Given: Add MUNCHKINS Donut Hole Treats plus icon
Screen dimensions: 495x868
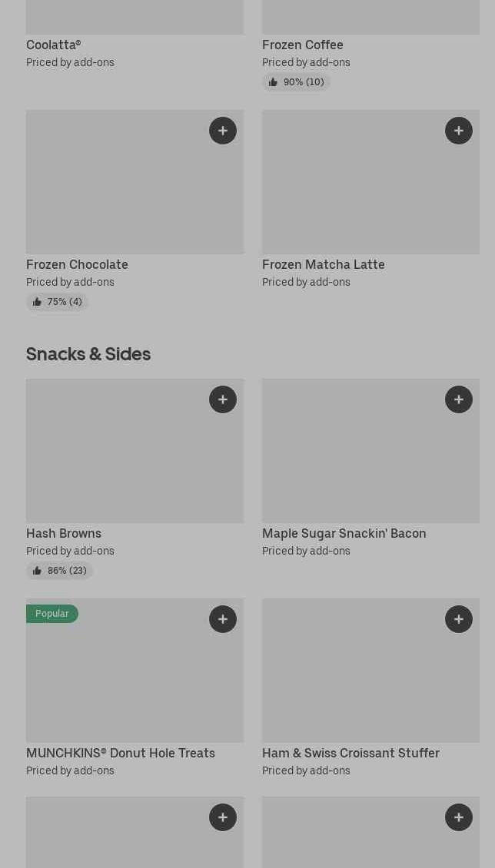Looking at the screenshot, I should coord(223,619).
